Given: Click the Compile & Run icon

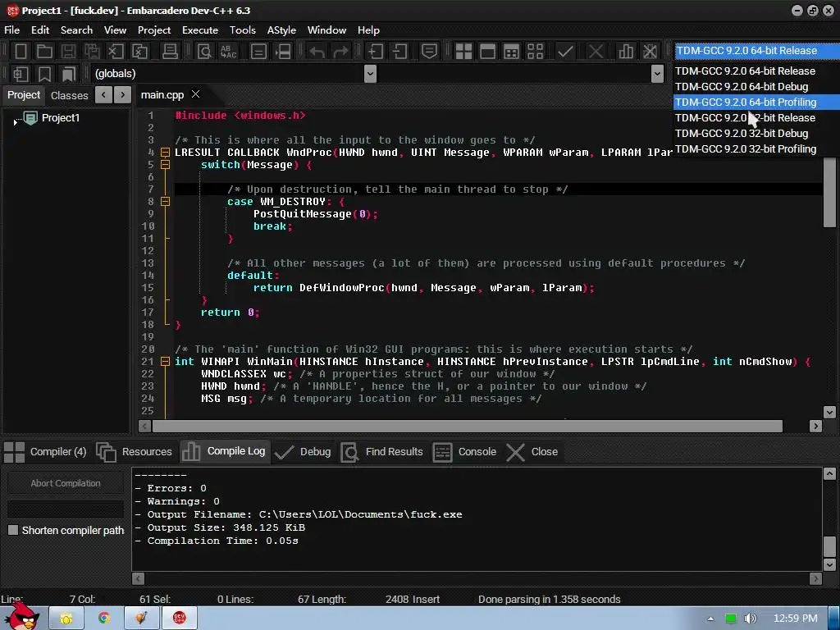Looking at the screenshot, I should tap(512, 52).
